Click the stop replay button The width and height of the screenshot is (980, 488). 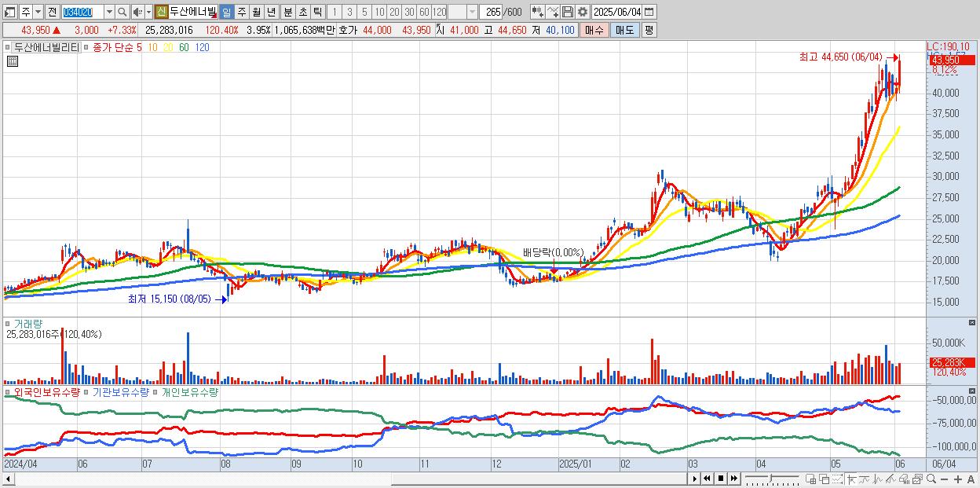[x=720, y=479]
